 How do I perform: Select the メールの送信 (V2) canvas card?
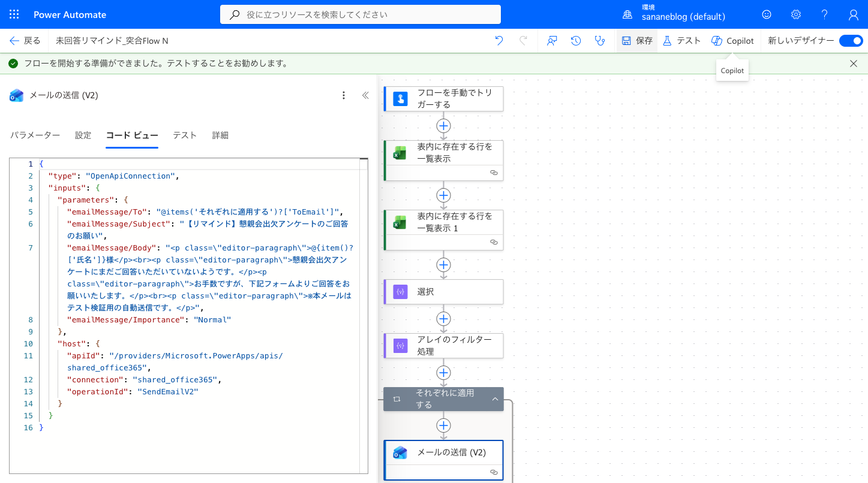point(443,460)
